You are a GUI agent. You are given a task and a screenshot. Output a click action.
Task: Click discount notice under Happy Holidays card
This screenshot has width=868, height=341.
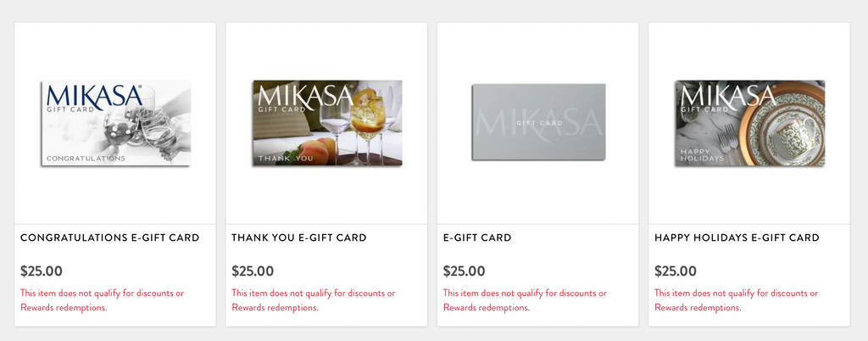click(x=736, y=300)
